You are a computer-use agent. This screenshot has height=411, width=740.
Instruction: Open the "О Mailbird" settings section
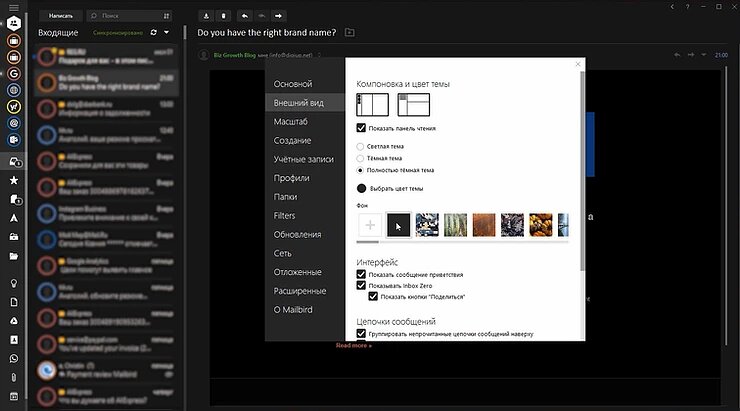pyautogui.click(x=293, y=310)
